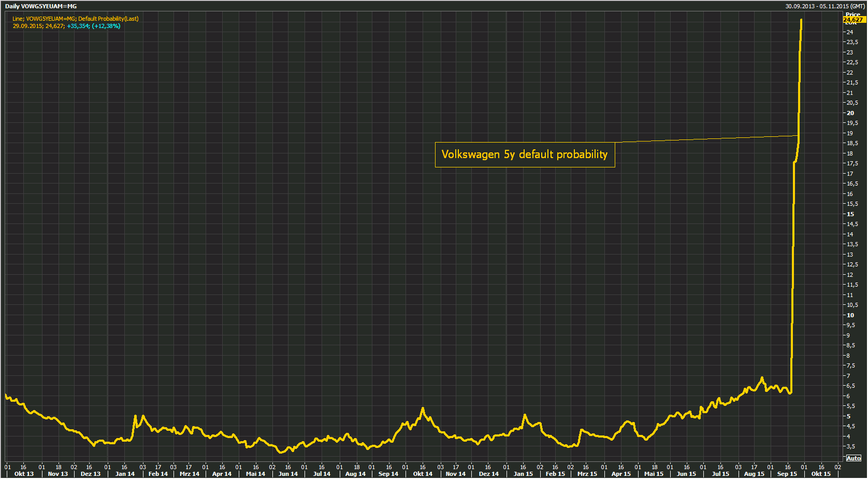Click the 17,5 price axis label
The image size is (868, 479).
pos(852,163)
